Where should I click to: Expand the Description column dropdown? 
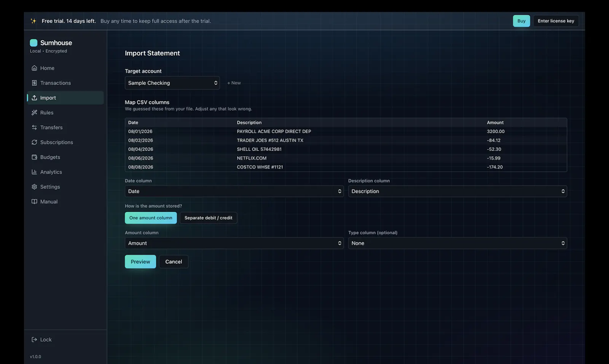[x=458, y=191]
